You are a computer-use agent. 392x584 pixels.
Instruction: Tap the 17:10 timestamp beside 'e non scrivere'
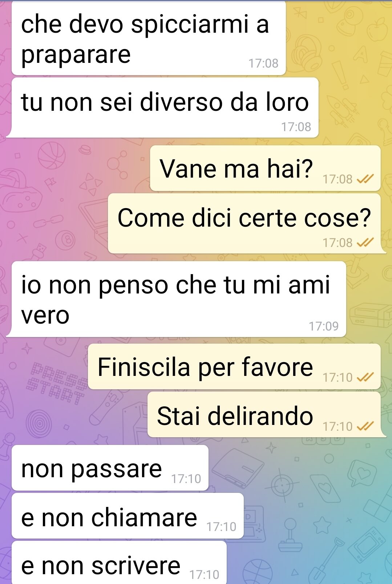pos(205,575)
